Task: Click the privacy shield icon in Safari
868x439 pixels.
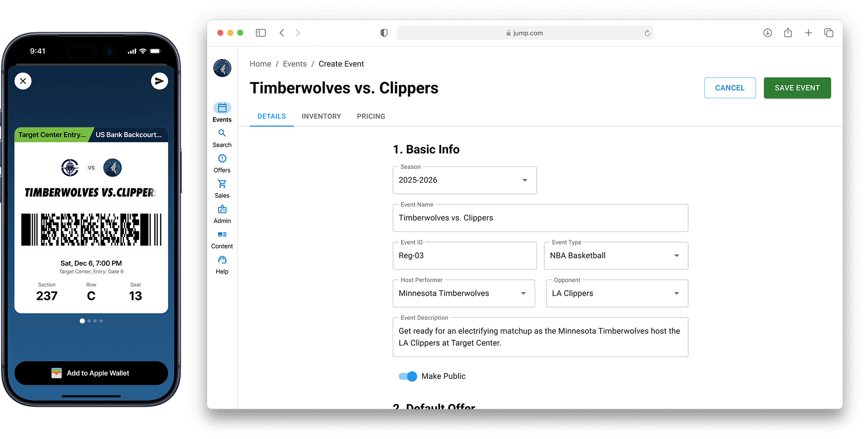Action: (384, 33)
